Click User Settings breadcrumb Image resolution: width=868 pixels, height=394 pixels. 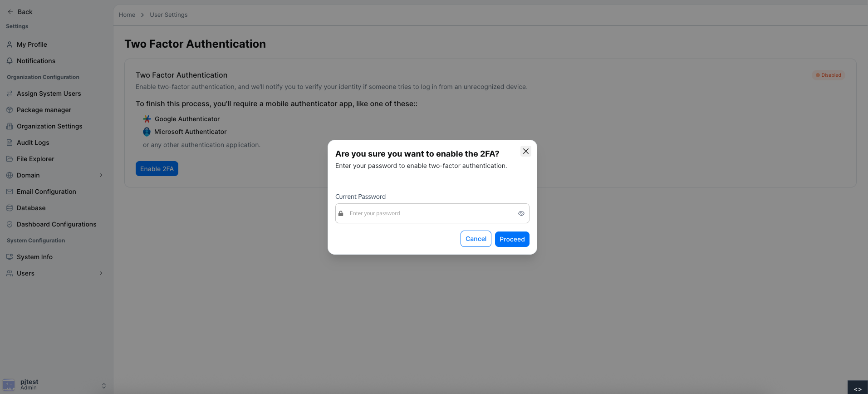[x=168, y=15]
